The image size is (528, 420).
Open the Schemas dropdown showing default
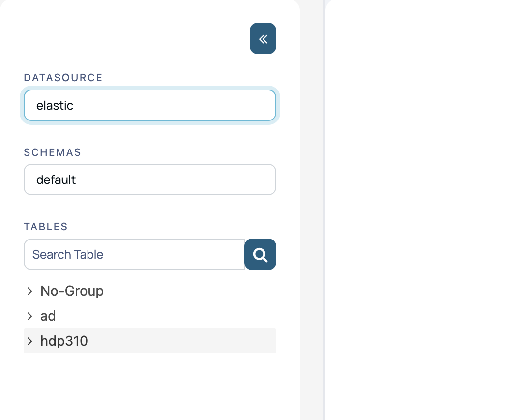(150, 180)
